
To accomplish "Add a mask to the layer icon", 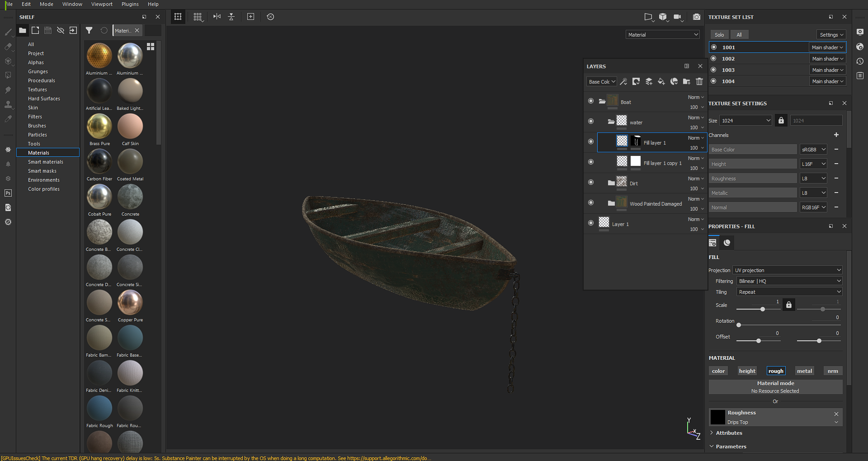I will pos(636,81).
